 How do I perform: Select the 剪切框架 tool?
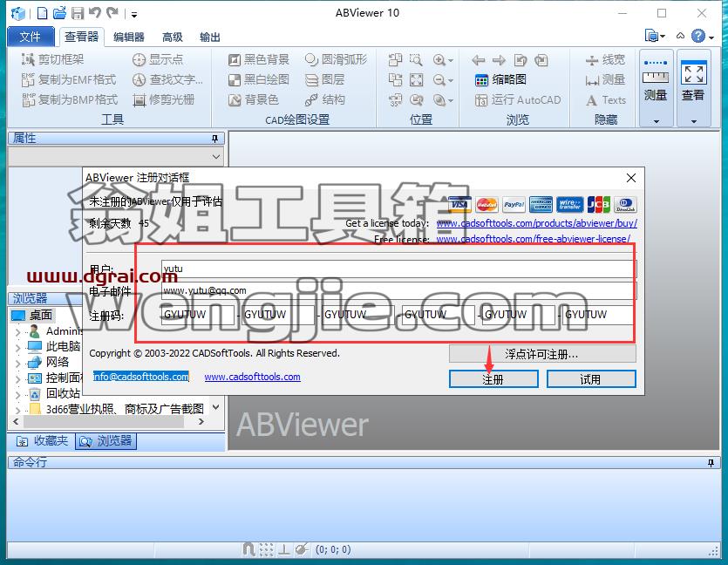(53, 59)
